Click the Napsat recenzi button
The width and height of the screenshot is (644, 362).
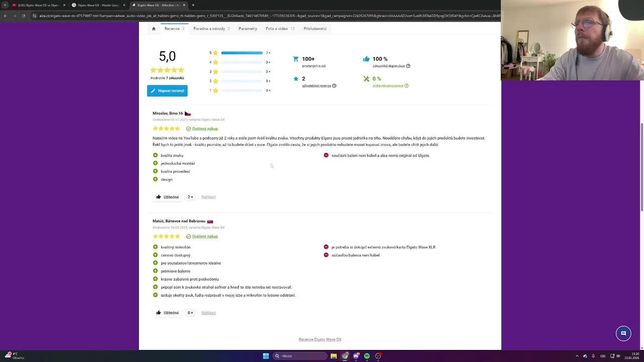[x=167, y=90]
